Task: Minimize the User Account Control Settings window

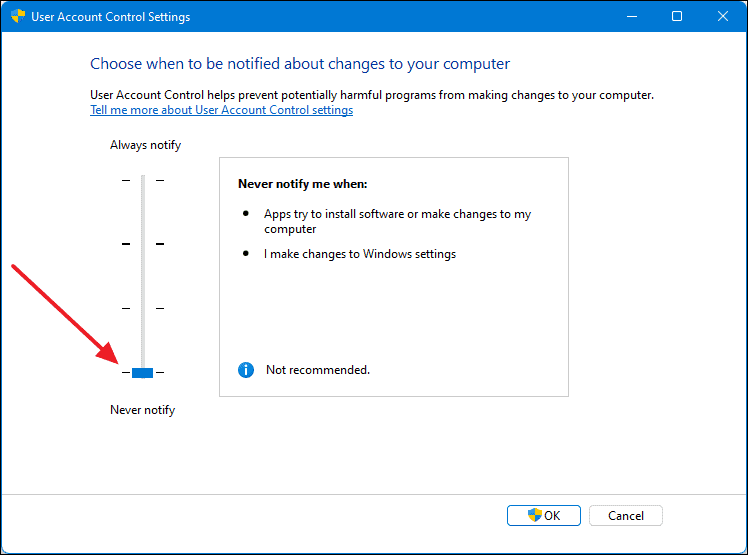Action: click(632, 16)
